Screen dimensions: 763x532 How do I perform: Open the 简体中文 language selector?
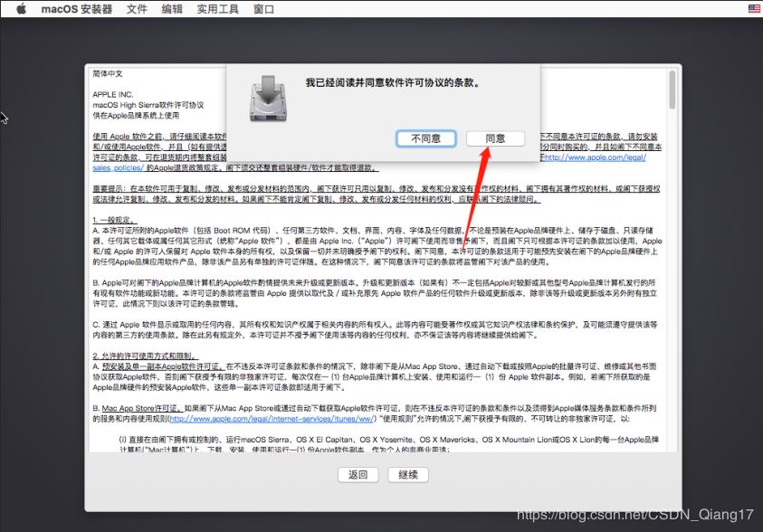(108, 72)
